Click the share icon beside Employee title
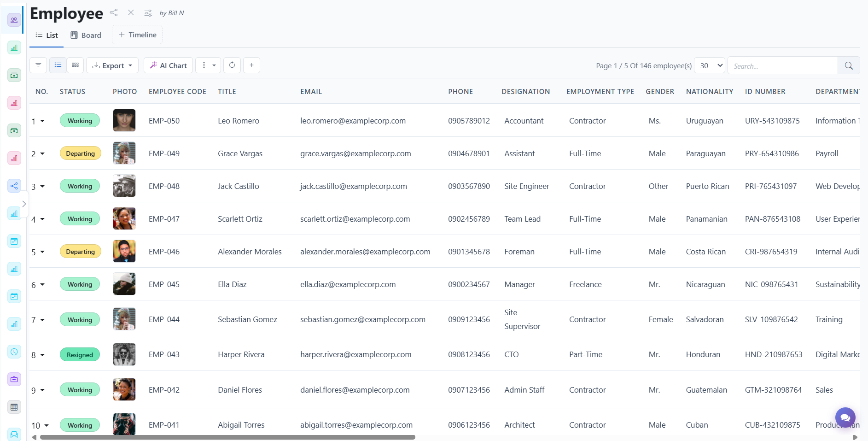The image size is (868, 441). tap(114, 12)
